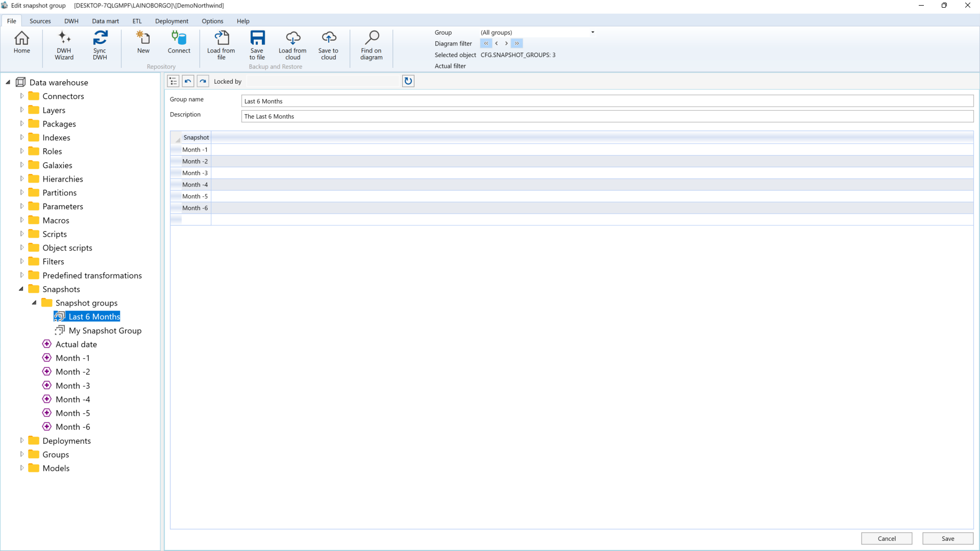Open the Group dropdown (All groups)
The image size is (980, 551).
pyautogui.click(x=593, y=32)
